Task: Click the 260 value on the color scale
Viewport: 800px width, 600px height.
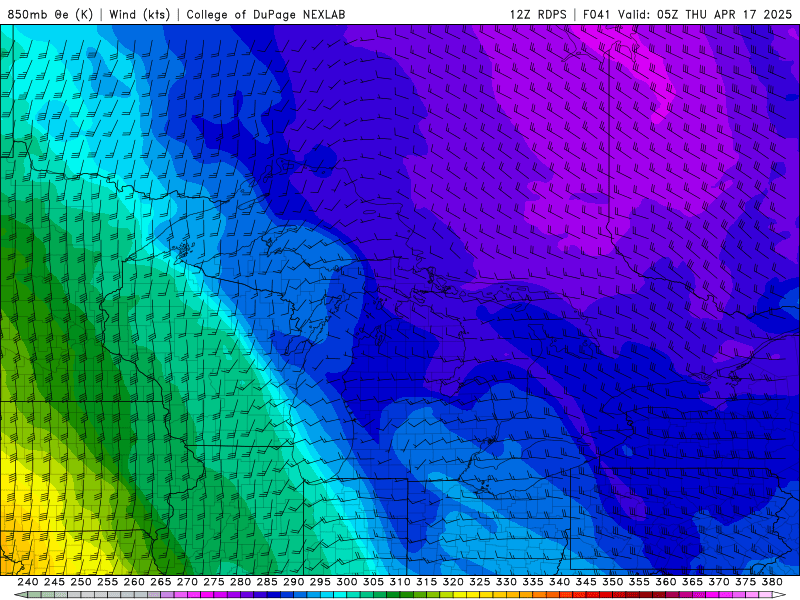Action: [x=134, y=582]
